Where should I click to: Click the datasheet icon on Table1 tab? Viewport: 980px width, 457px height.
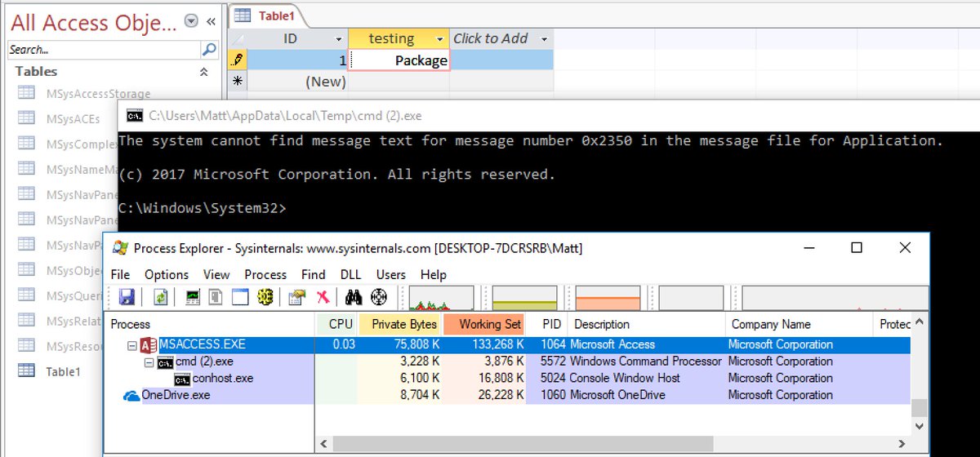(242, 16)
